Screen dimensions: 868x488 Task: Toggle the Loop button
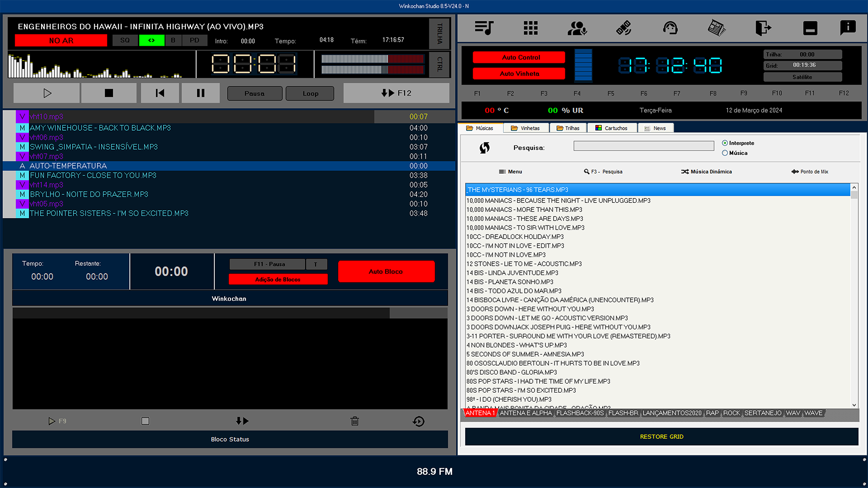pos(310,94)
